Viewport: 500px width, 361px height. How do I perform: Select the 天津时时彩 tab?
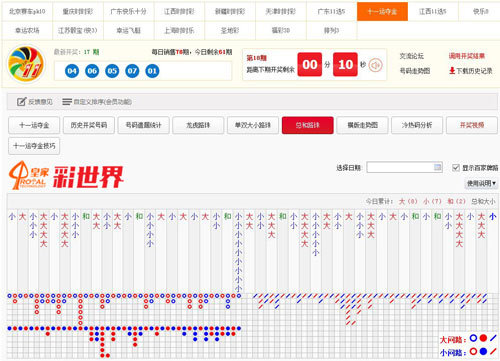point(281,11)
